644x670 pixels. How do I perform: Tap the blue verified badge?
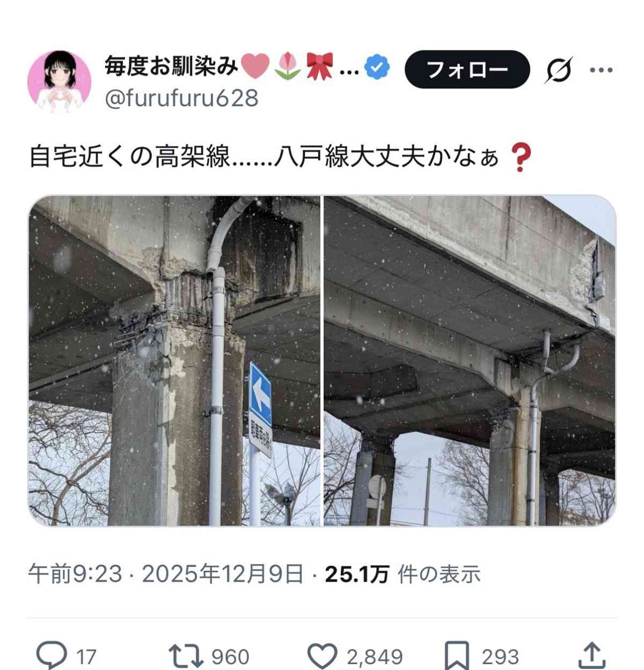[378, 68]
